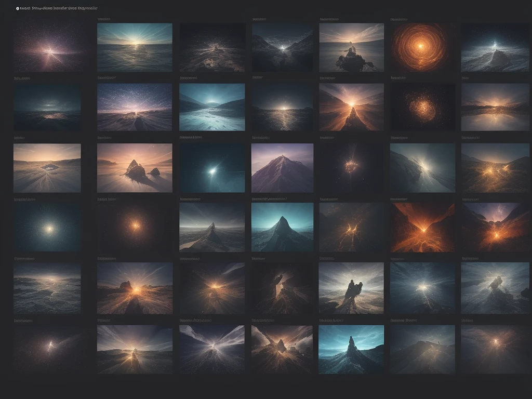
Task: Click the small circle icon before the header title
Action: pos(17,9)
